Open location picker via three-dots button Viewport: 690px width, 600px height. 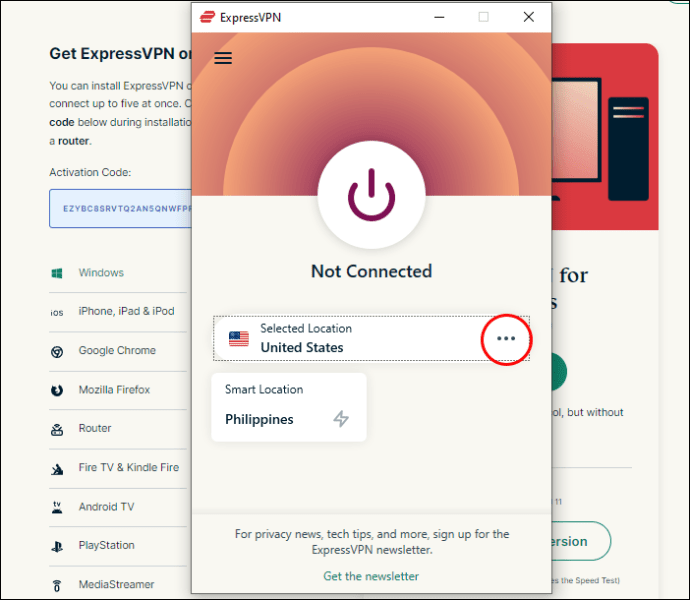[x=506, y=339]
